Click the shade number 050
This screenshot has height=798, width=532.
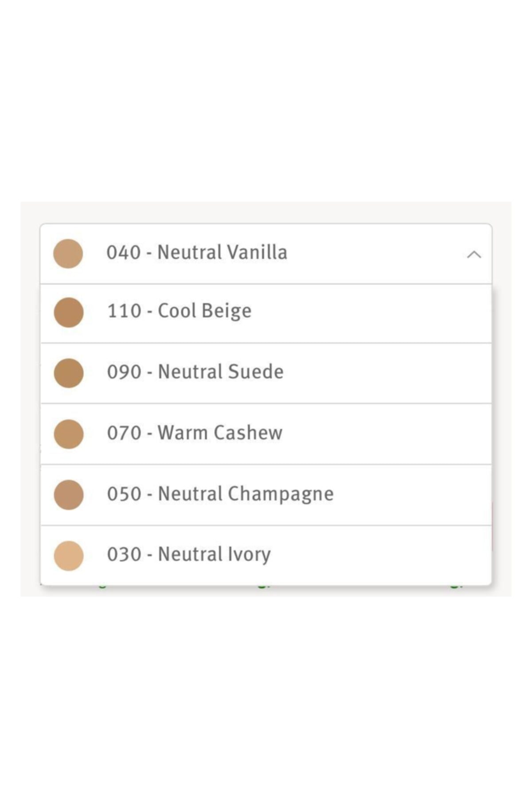click(x=124, y=494)
